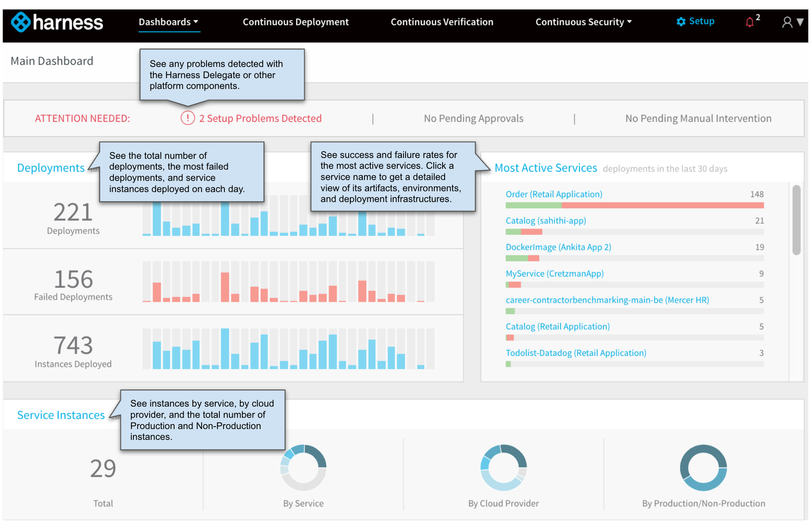This screenshot has height=528, width=812.
Task: Click the By Production/Non-Production donut chart
Action: click(703, 468)
